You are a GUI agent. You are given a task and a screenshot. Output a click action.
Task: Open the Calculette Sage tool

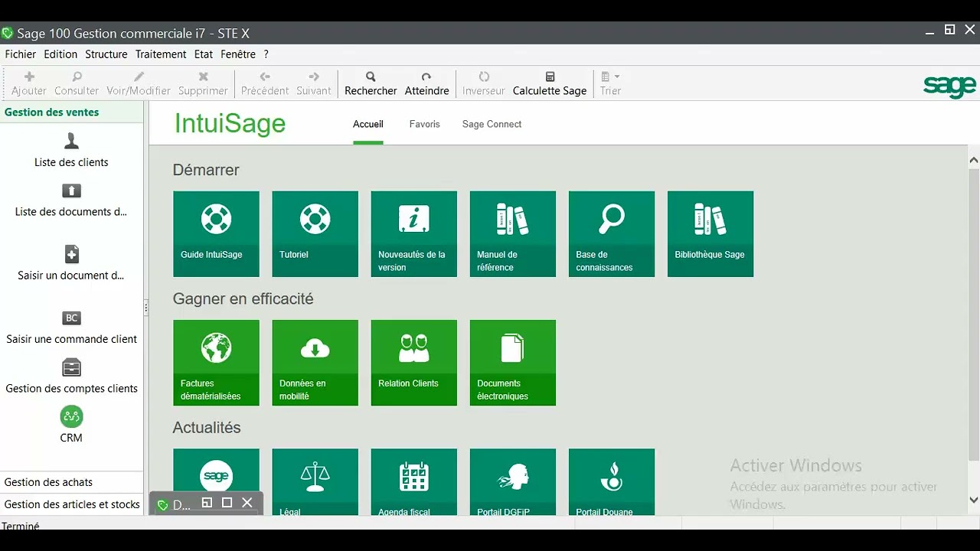550,83
